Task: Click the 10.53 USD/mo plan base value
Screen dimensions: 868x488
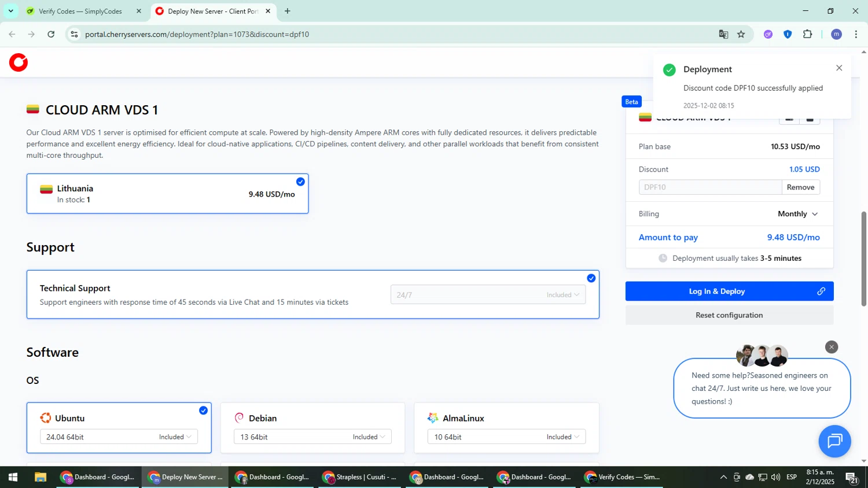Action: click(795, 147)
